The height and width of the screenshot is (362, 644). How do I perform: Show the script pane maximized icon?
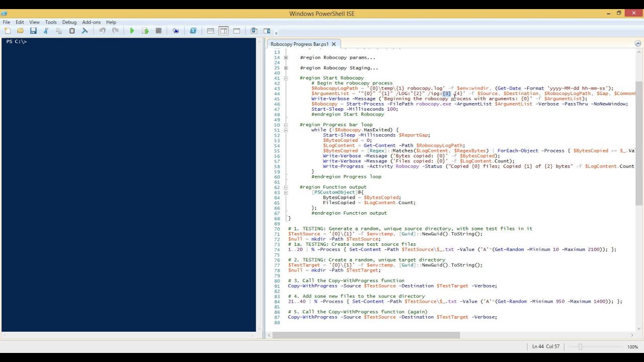[x=236, y=31]
